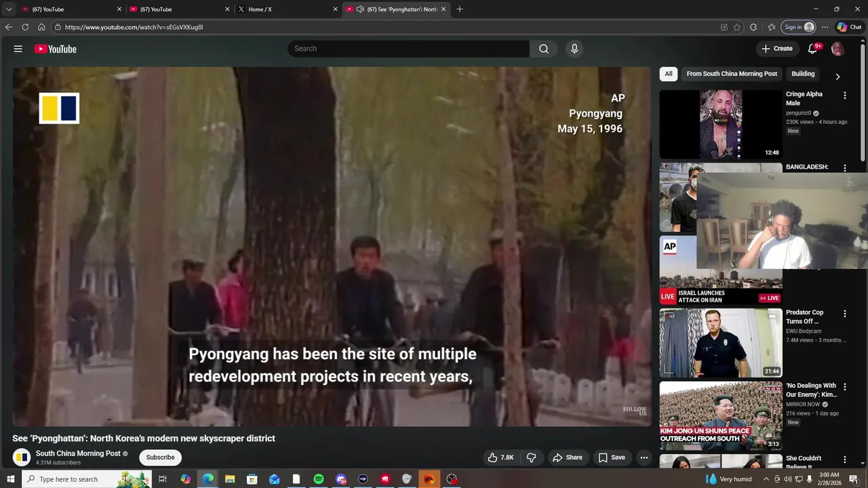
Task: Adjust volume from the tray speaker icon
Action: [x=789, y=479]
